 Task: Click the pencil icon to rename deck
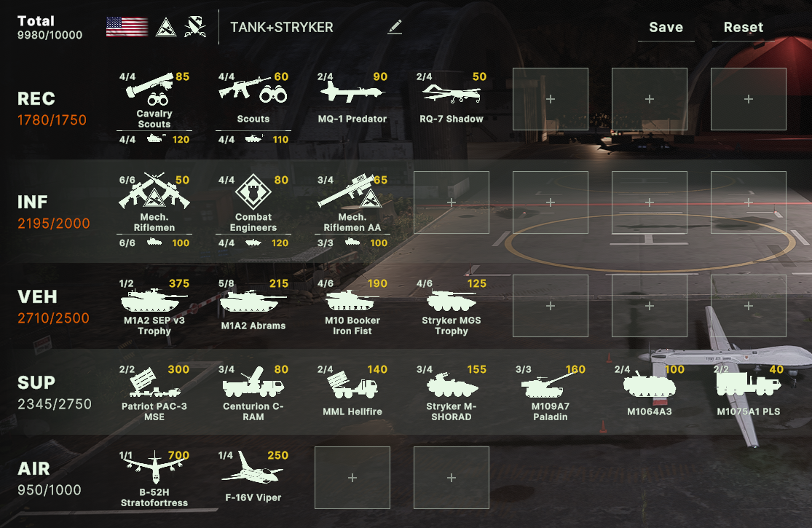395,27
